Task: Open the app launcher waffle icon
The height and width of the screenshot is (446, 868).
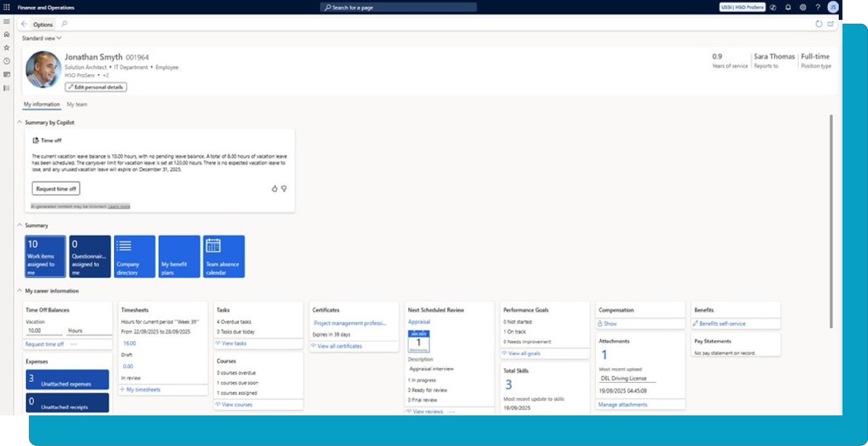Action: click(7, 7)
